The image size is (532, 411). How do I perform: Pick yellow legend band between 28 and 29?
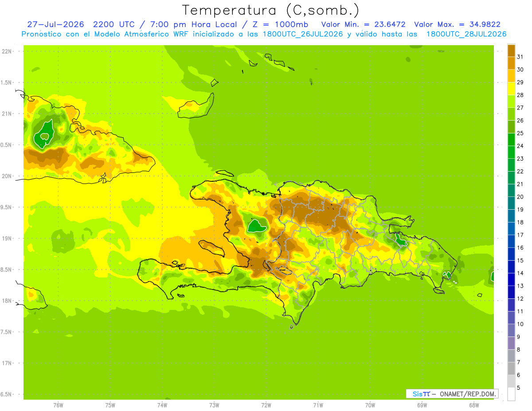[511, 89]
